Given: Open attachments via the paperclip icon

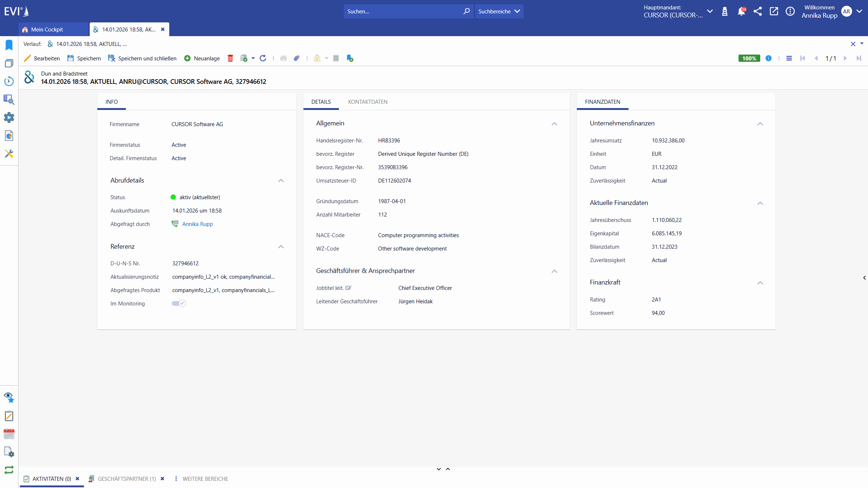Looking at the screenshot, I should (x=297, y=58).
